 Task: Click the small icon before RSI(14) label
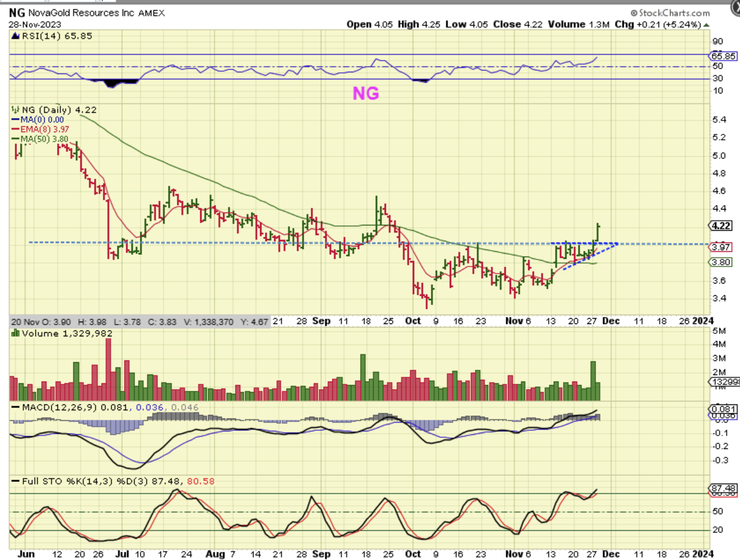pos(16,36)
